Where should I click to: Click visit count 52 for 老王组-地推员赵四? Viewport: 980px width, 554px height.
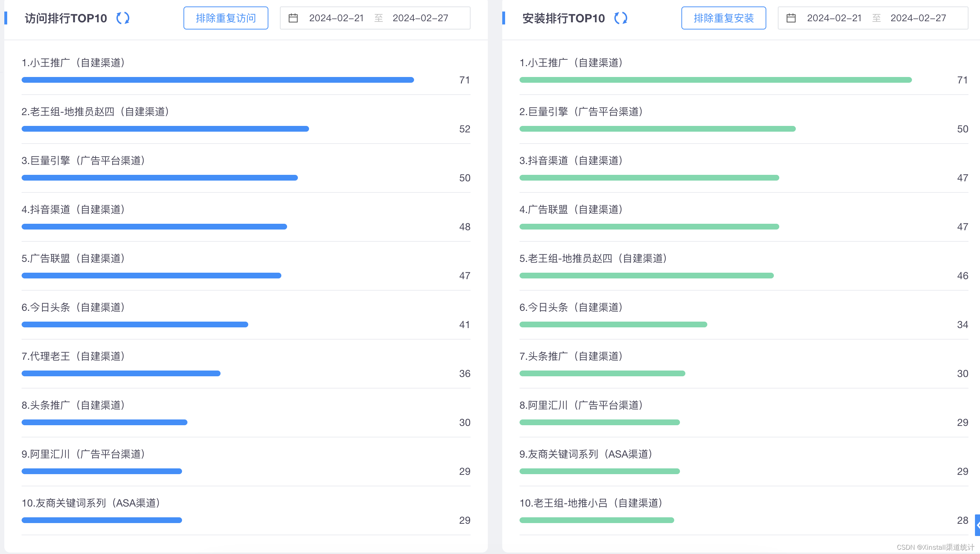pyautogui.click(x=464, y=129)
